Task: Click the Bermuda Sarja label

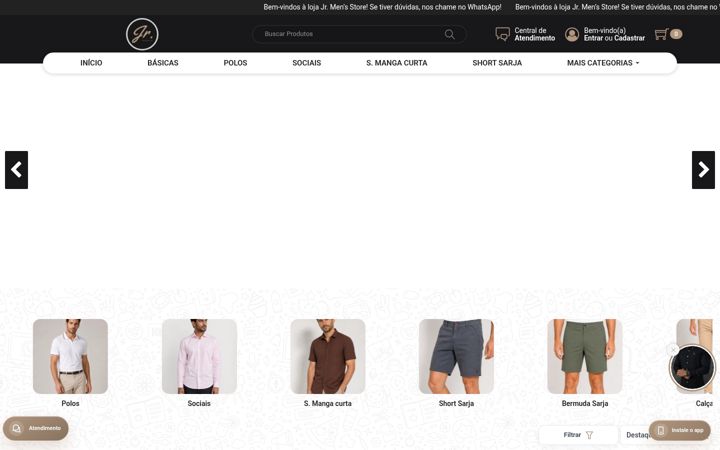Action: tap(585, 404)
